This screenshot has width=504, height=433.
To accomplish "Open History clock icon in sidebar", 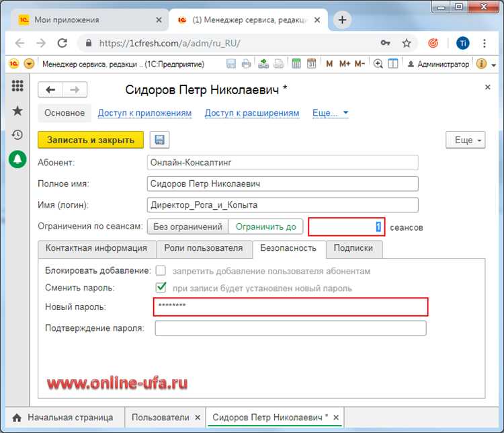I will click(x=17, y=134).
